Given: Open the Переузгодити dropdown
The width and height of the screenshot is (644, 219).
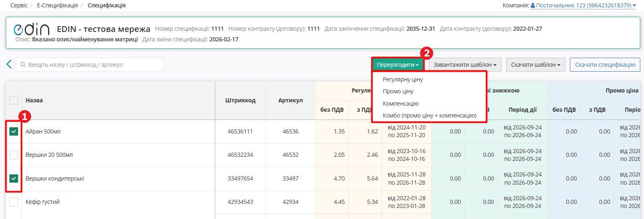Looking at the screenshot, I should [398, 65].
